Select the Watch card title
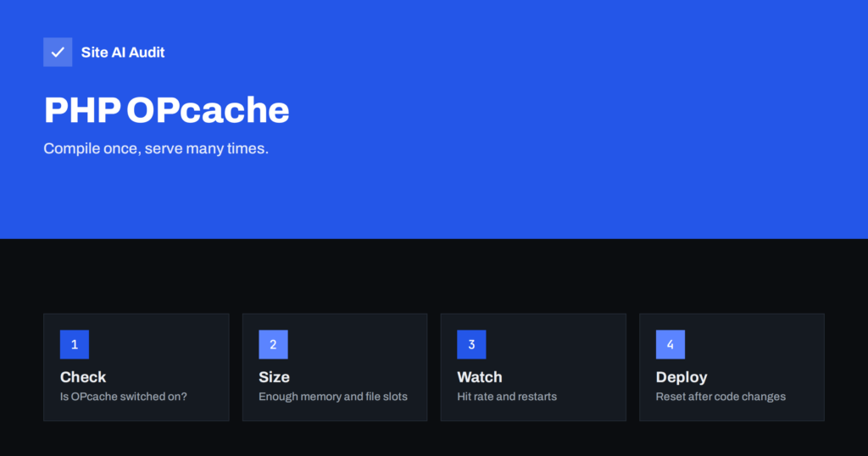 point(480,377)
